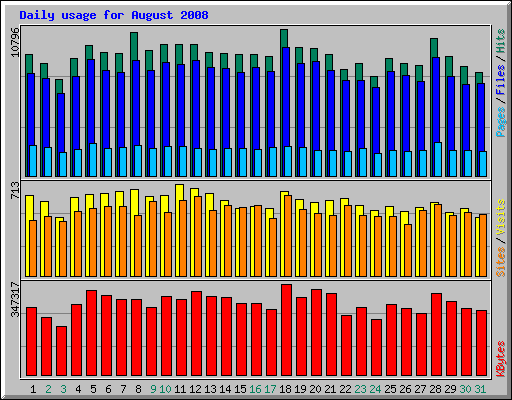Select the blue files bar for day 28
Screen dimensions: 512x400
tap(436, 100)
